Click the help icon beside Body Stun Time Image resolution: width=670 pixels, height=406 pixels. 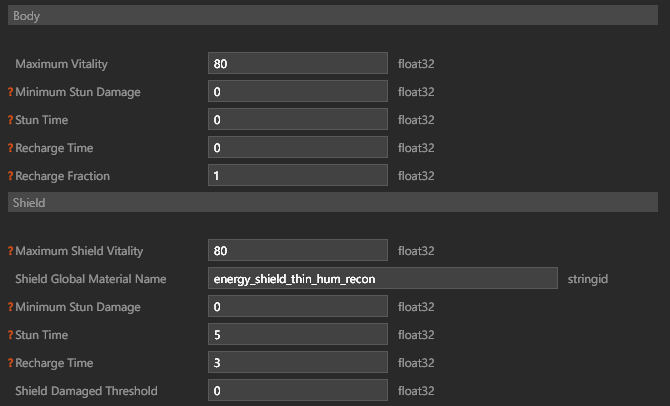click(11, 120)
